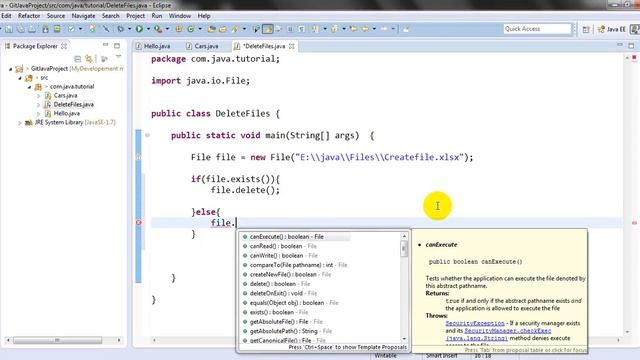This screenshot has width=640, height=360.
Task: Click the Quick Access search field
Action: click(x=537, y=29)
